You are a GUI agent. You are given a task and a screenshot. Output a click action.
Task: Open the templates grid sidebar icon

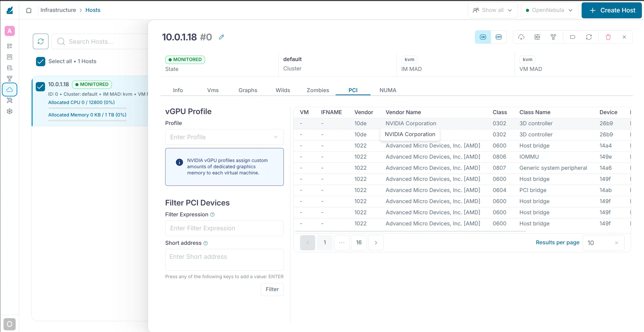coord(10,57)
